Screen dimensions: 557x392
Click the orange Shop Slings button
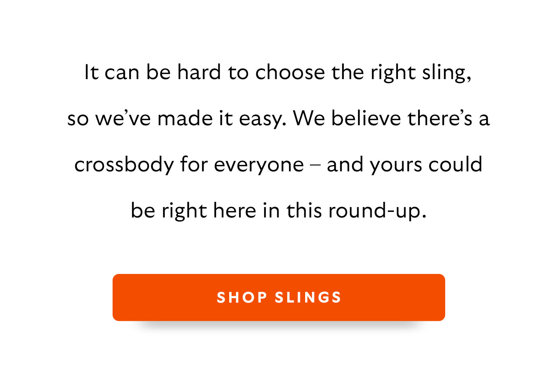point(278,297)
